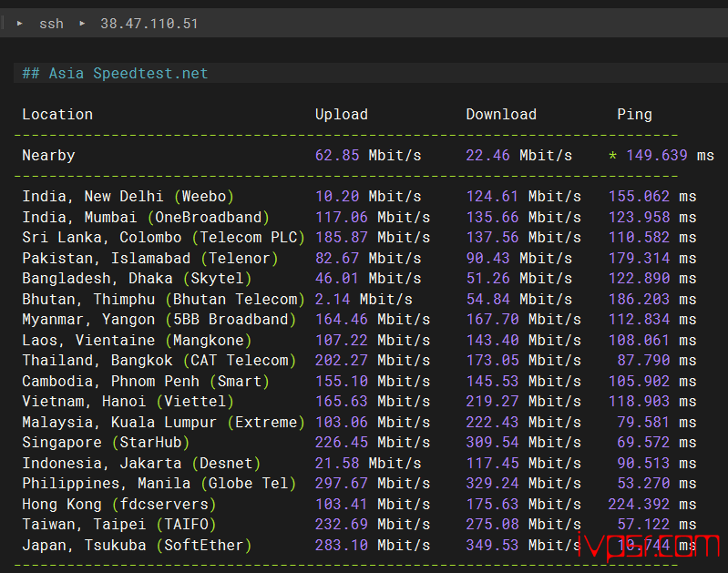Select 'Vietnam, Hanoi (Viettel)' location
This screenshot has width=728, height=573.
(x=128, y=401)
